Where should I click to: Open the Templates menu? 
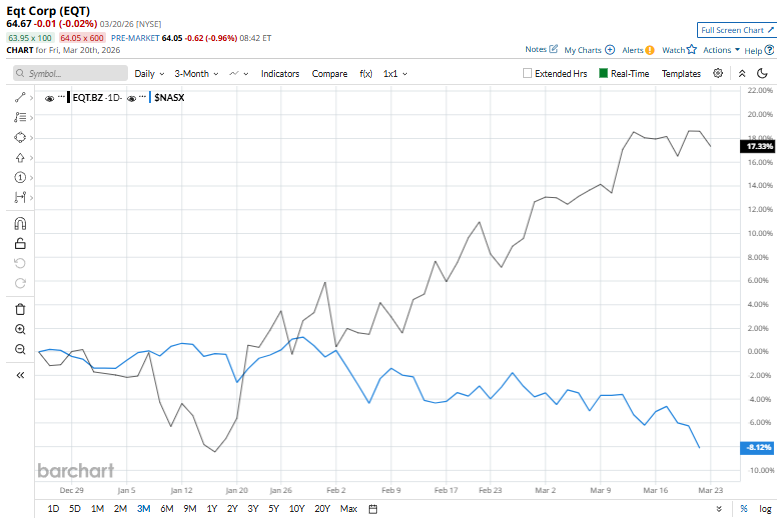click(681, 73)
